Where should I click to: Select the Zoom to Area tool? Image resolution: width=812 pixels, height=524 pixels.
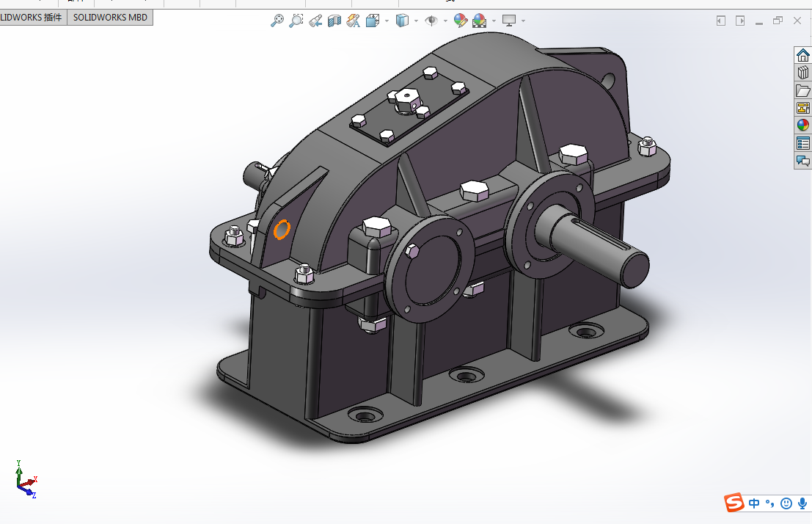(x=296, y=21)
